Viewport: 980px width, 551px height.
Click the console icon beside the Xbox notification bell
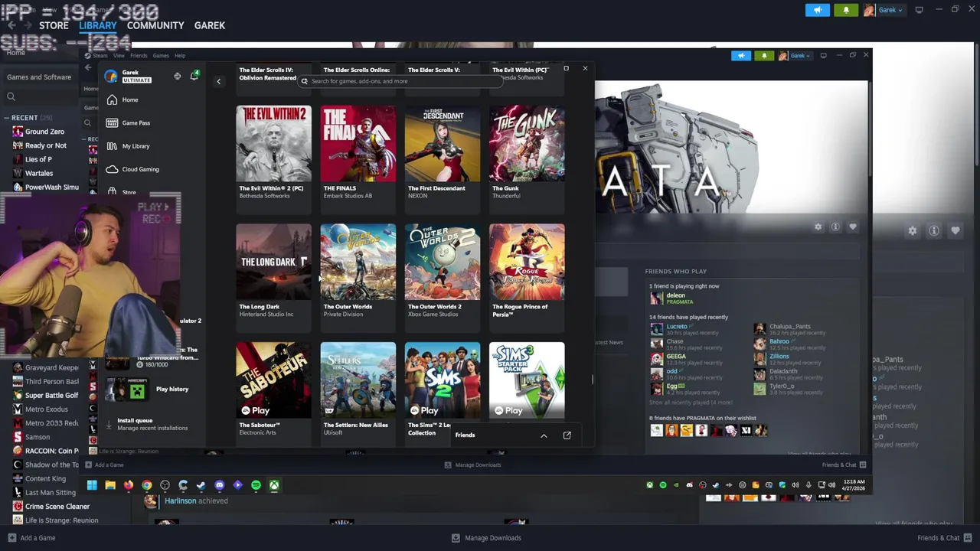click(x=177, y=76)
